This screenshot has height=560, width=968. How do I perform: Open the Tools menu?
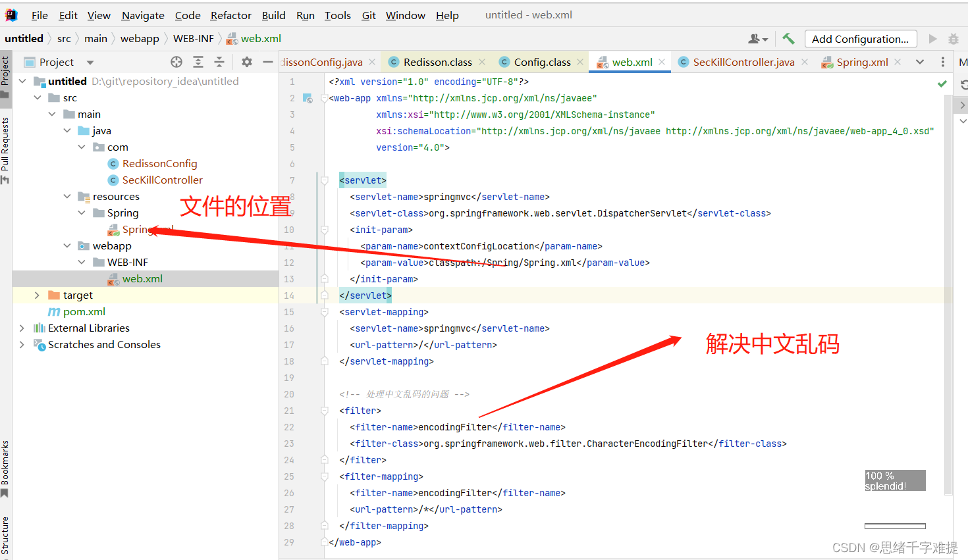point(337,15)
